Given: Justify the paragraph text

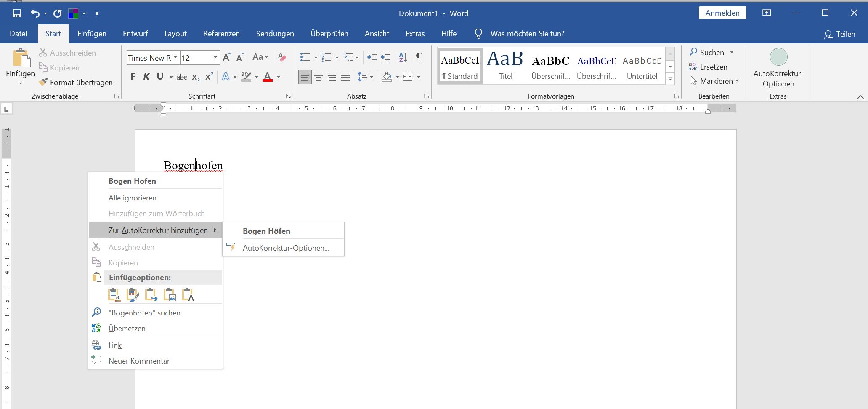Looking at the screenshot, I should click(x=345, y=77).
